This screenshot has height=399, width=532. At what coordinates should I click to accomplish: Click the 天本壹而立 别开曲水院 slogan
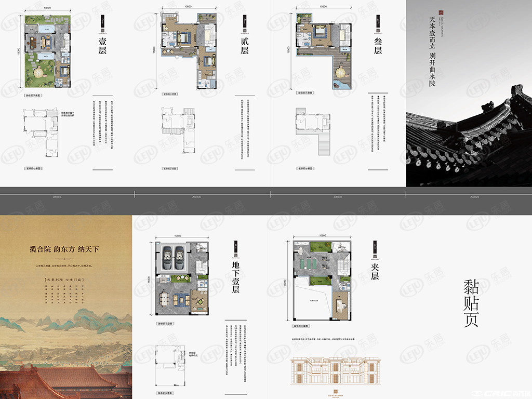click(x=432, y=51)
